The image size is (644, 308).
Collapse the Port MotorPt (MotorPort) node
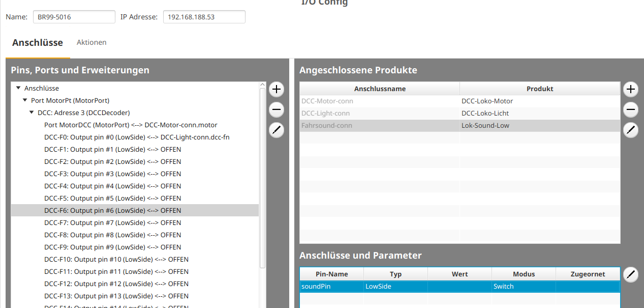(x=24, y=100)
